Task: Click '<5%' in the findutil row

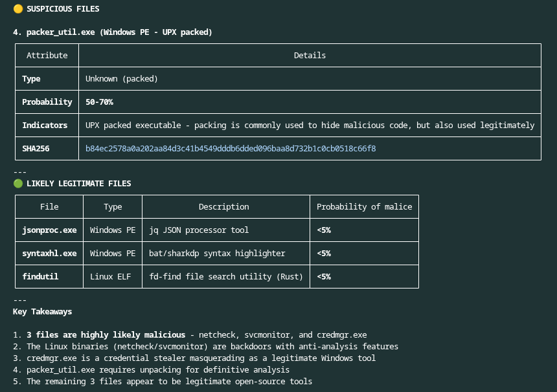Action: tap(324, 277)
